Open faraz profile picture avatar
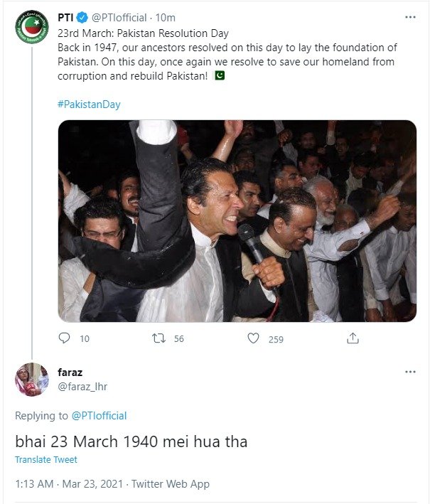Image resolution: width=430 pixels, height=504 pixels. click(x=31, y=379)
